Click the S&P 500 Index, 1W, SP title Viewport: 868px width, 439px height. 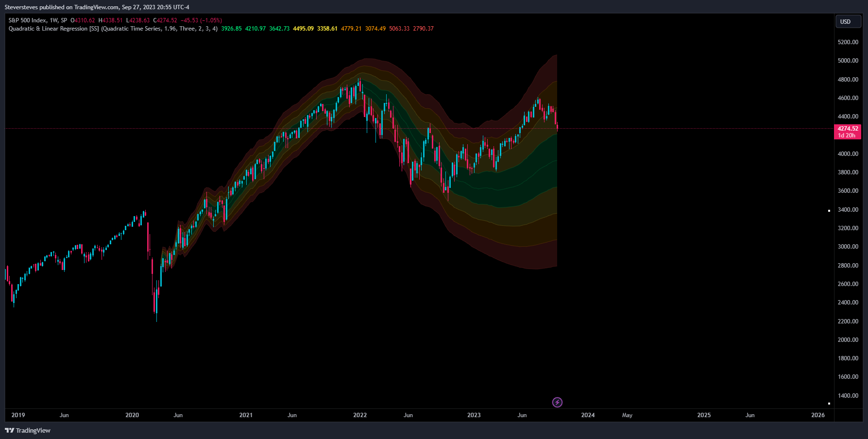pyautogui.click(x=38, y=20)
